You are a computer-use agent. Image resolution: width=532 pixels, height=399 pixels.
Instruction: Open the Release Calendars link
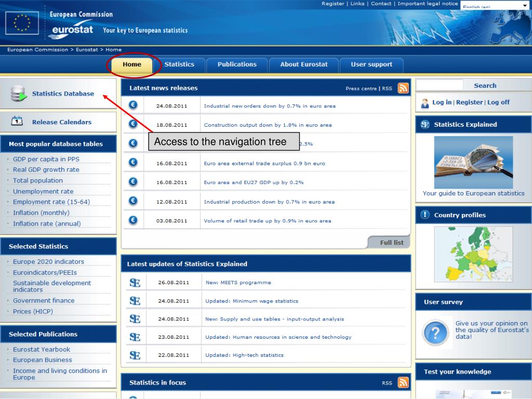[62, 122]
